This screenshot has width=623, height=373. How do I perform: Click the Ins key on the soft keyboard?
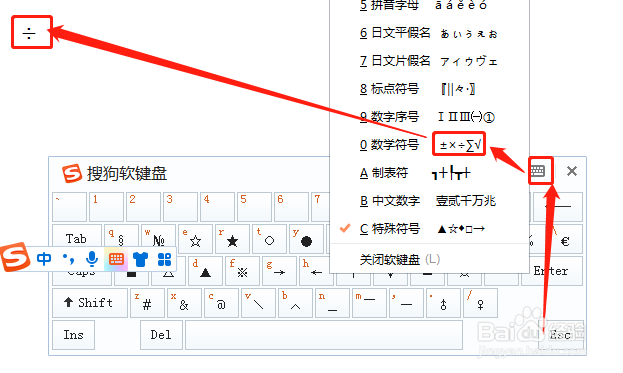click(74, 335)
